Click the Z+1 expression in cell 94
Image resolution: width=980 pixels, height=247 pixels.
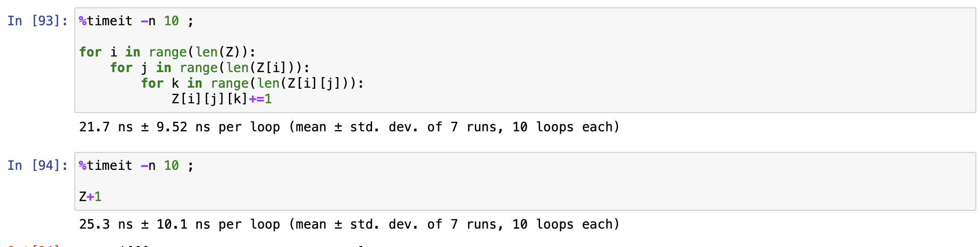coord(90,196)
